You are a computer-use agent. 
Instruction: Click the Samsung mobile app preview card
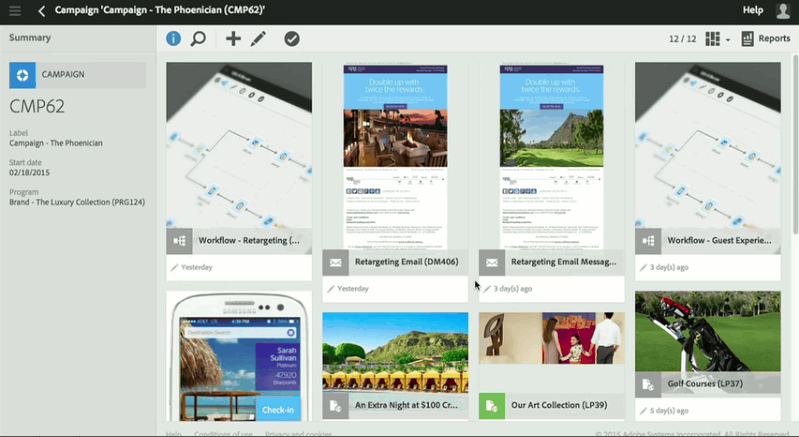(x=239, y=360)
